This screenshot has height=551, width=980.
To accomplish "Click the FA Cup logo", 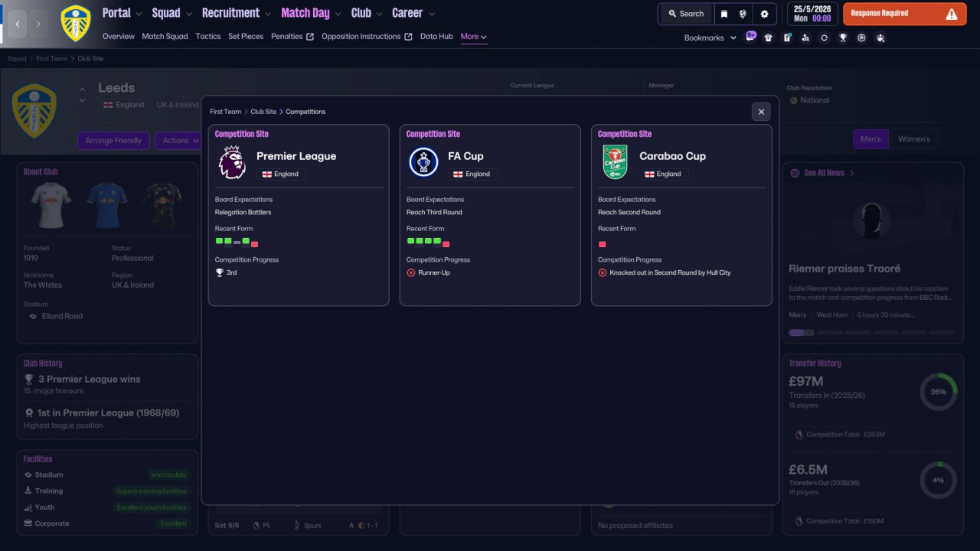I will (x=423, y=162).
